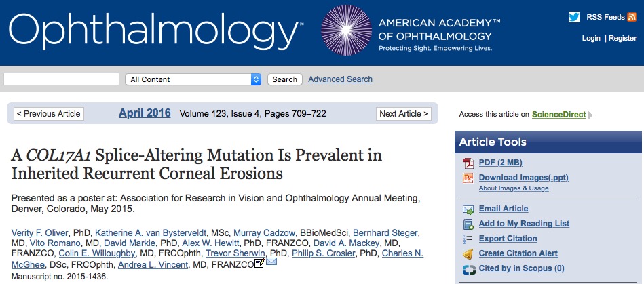Go to Next Article
Image resolution: width=644 pixels, height=284 pixels.
click(403, 114)
